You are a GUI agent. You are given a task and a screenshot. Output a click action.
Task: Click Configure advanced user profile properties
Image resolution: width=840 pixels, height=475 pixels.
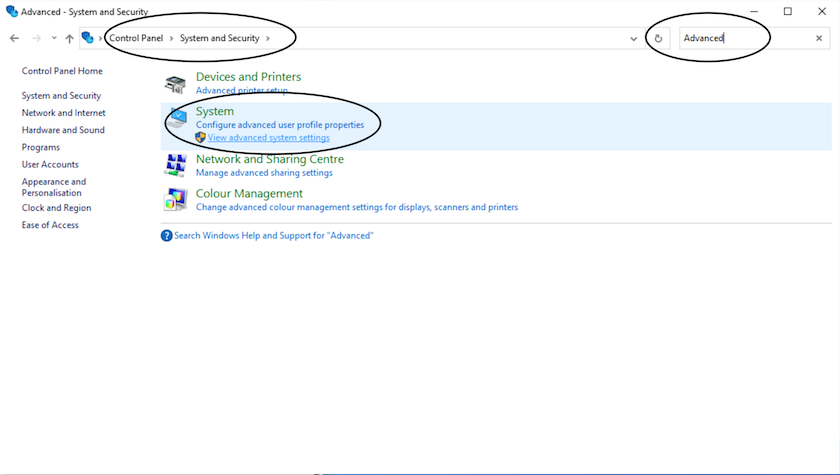click(280, 125)
